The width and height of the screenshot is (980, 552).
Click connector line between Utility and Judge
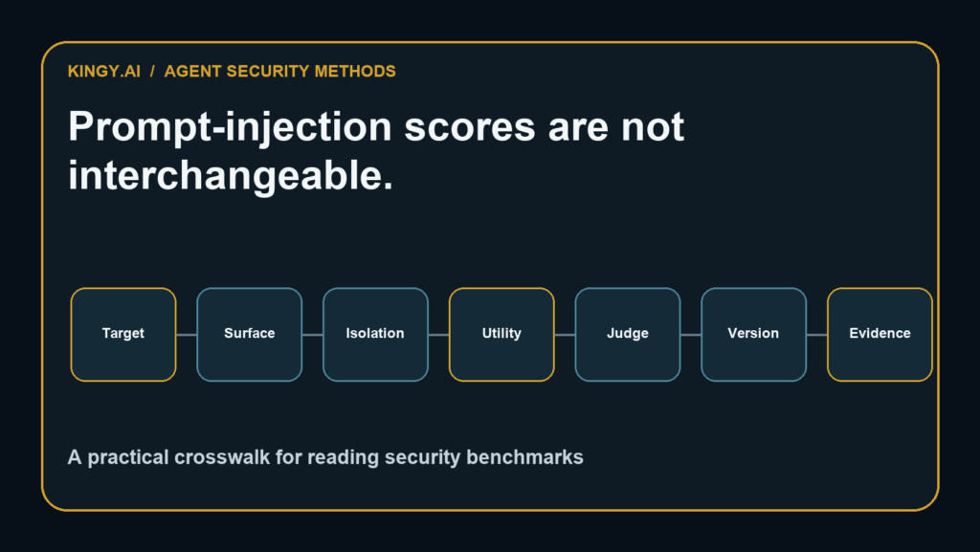point(565,335)
